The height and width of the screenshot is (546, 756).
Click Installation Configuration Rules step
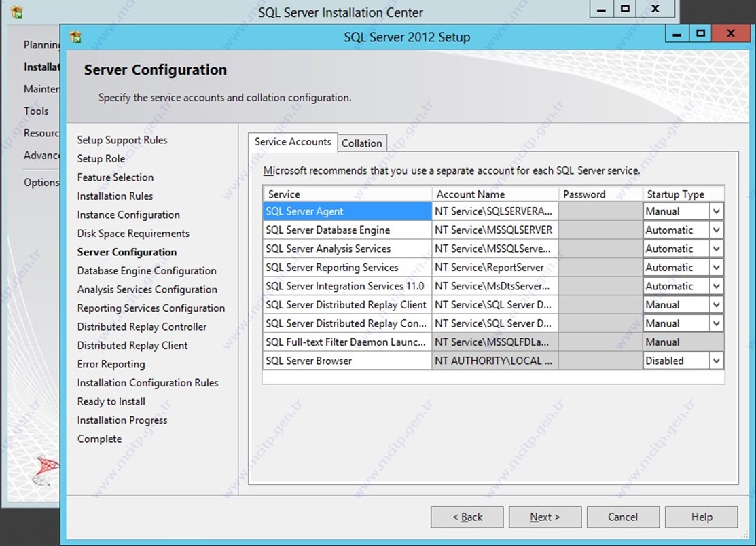tap(147, 382)
